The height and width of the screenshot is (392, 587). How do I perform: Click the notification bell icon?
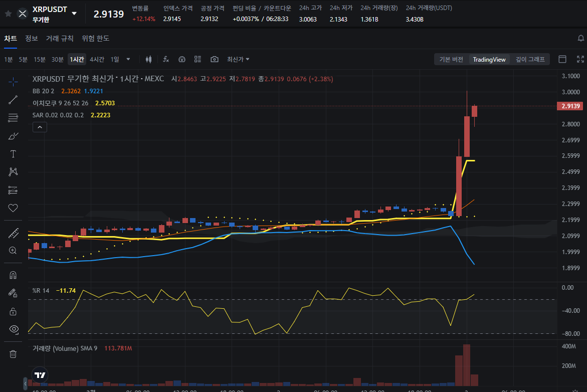coord(580,38)
